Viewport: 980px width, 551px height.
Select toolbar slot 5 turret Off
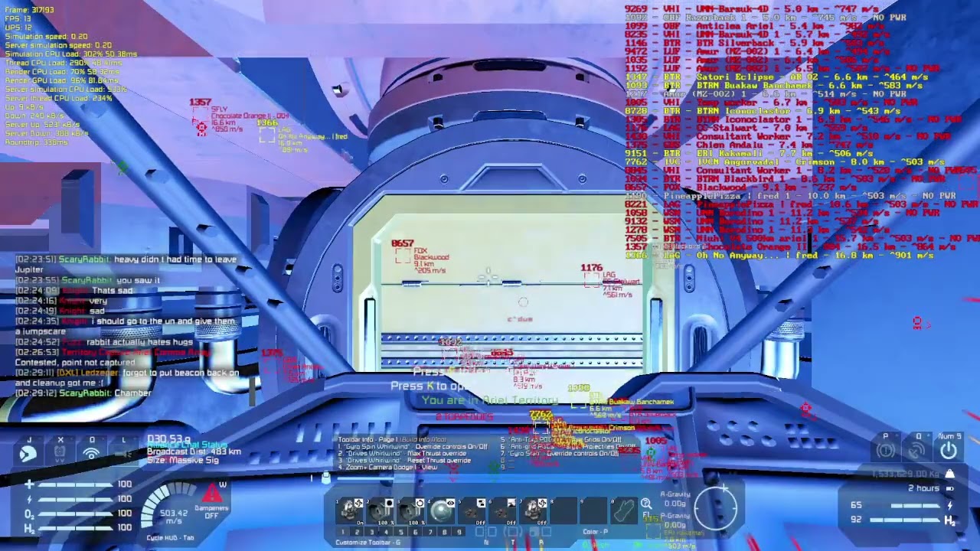pos(472,510)
